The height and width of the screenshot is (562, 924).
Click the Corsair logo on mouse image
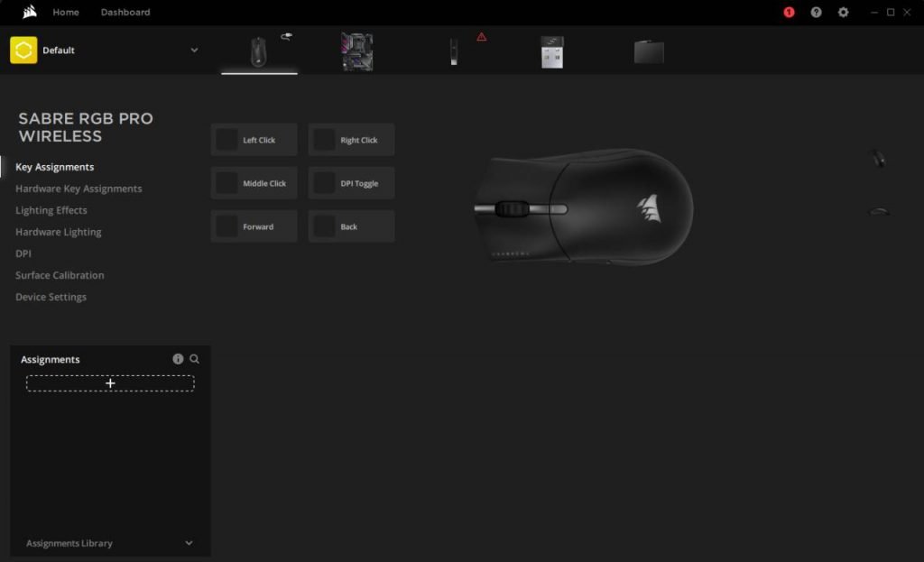(x=650, y=209)
